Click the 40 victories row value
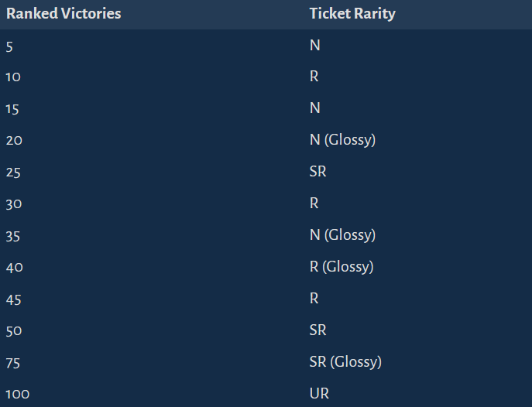This screenshot has height=407, width=532. [14, 268]
